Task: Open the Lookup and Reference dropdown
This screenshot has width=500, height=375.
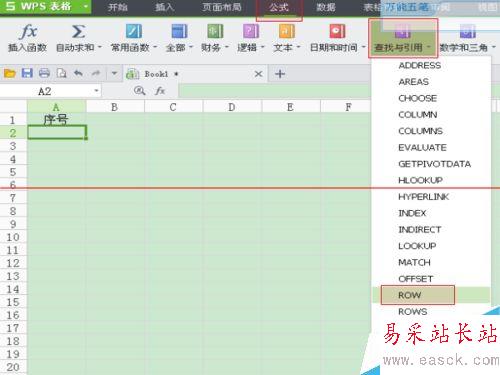Action: (x=403, y=38)
